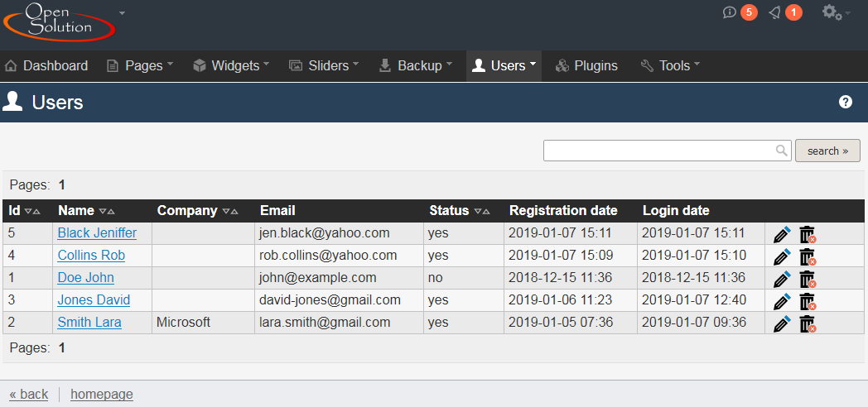Click the dropdown arrow beside Open Solution logo

coord(123,13)
